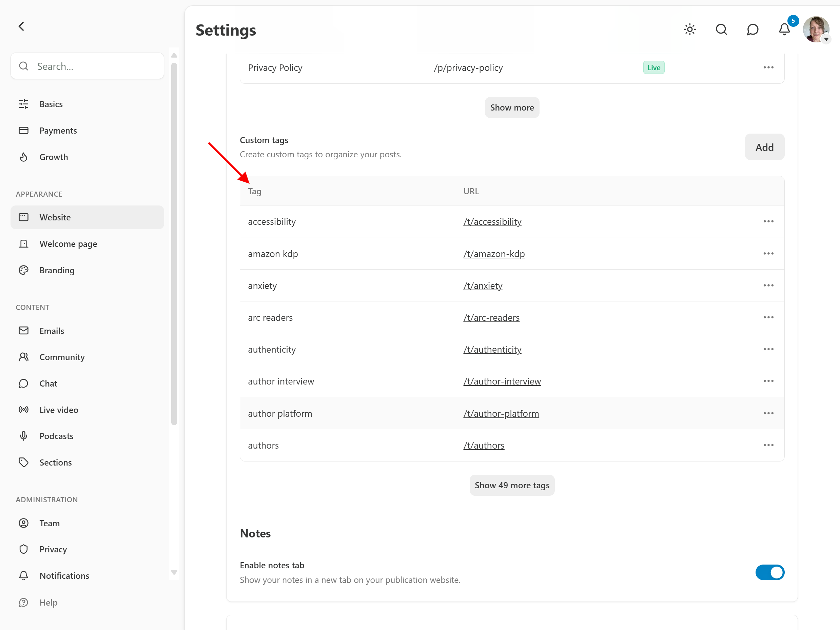
Task: Open notifications bell with badge
Action: pos(784,29)
